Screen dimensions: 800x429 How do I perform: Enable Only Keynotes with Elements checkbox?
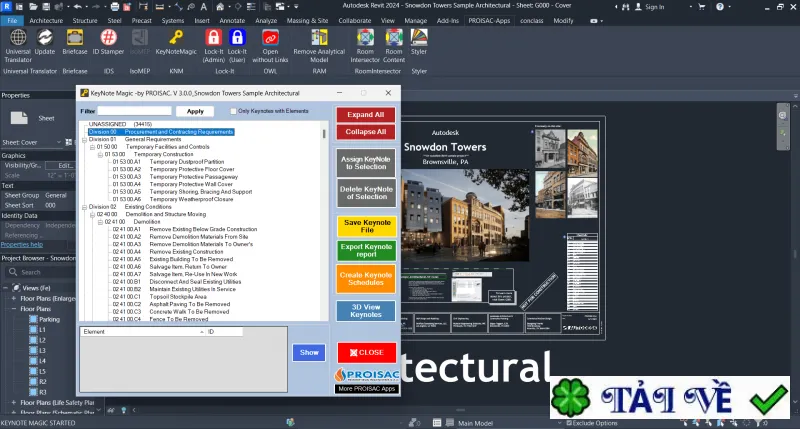point(233,111)
